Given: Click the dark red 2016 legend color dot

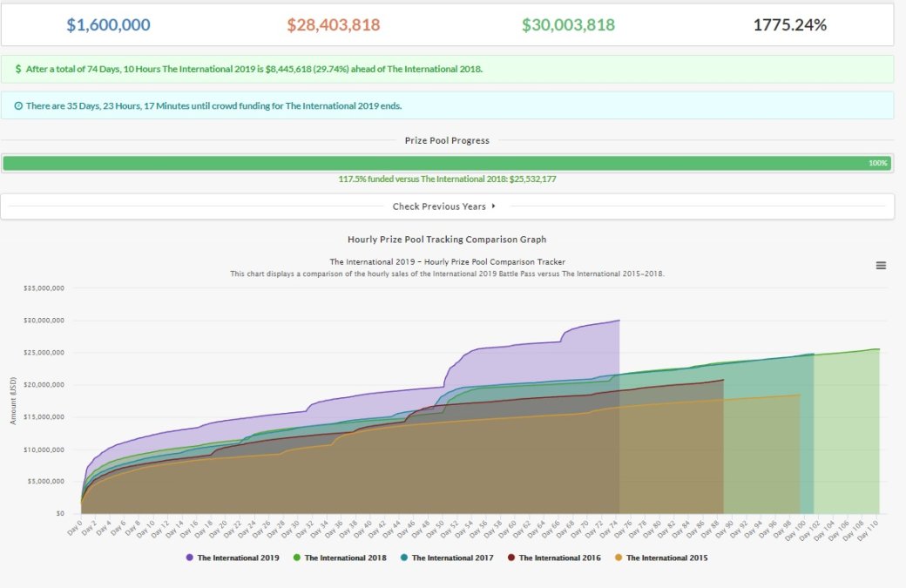Looking at the screenshot, I should (511, 558).
